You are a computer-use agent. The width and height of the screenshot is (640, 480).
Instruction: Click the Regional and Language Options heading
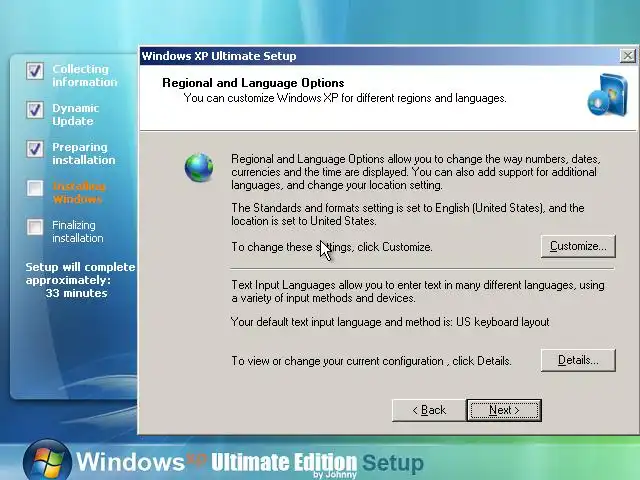[253, 83]
